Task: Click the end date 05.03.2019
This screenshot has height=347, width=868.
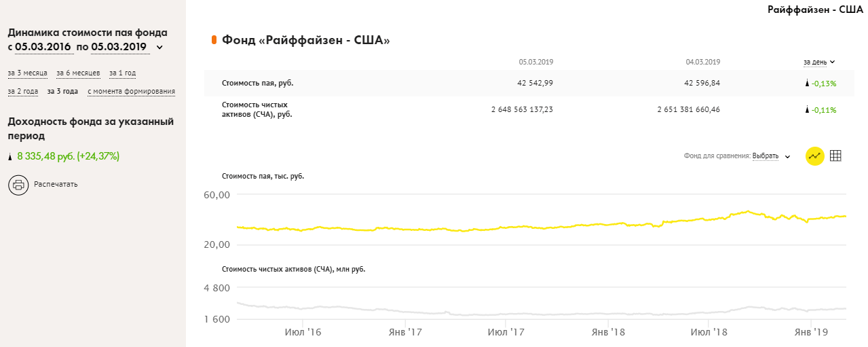Action: [x=119, y=47]
